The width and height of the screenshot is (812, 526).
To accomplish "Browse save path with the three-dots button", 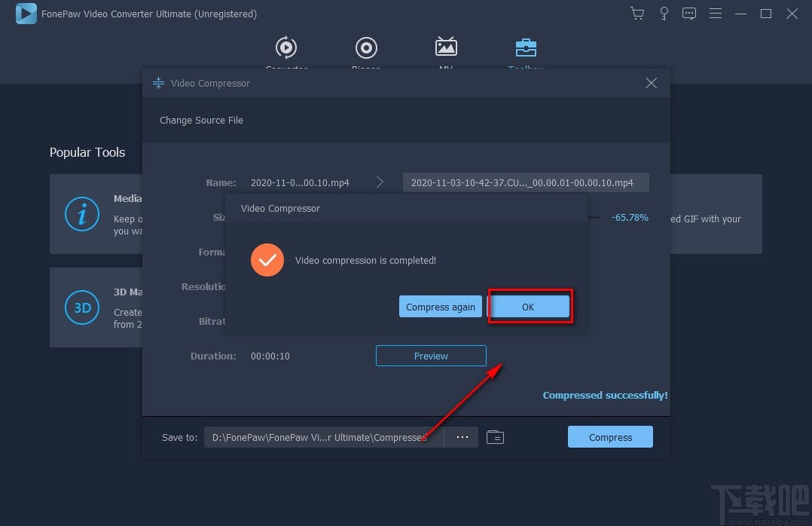I will [462, 437].
